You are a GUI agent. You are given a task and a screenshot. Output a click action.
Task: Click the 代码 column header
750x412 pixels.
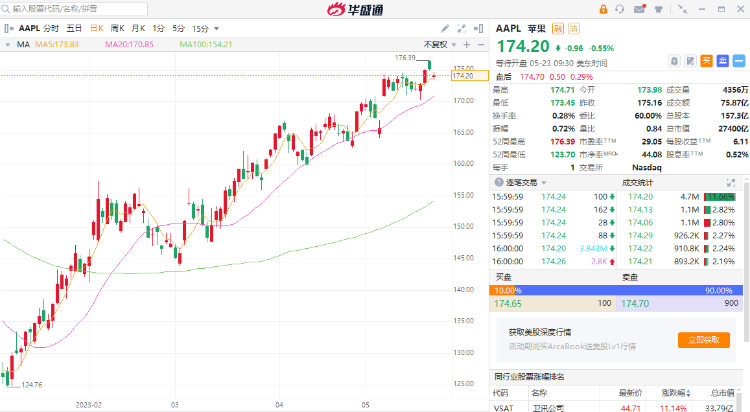(500, 393)
